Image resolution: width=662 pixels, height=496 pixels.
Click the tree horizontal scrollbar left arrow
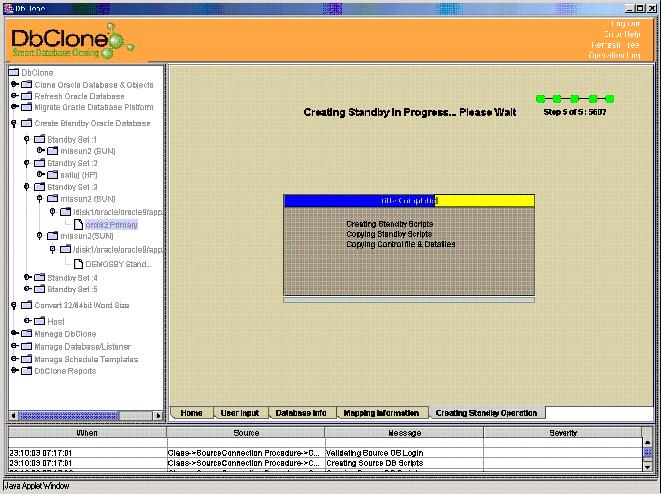pyautogui.click(x=14, y=416)
